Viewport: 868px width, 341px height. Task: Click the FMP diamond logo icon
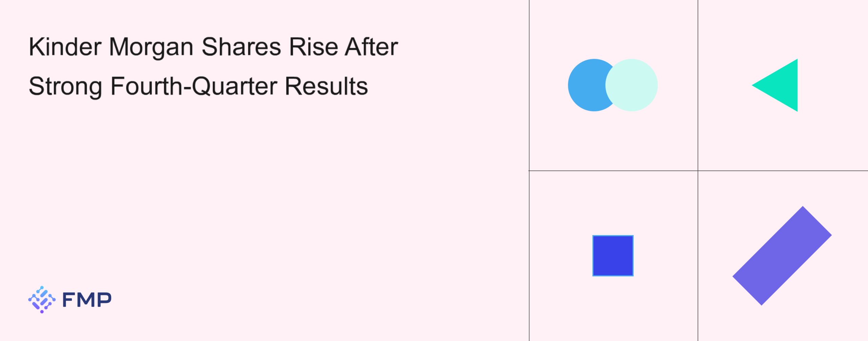click(42, 300)
